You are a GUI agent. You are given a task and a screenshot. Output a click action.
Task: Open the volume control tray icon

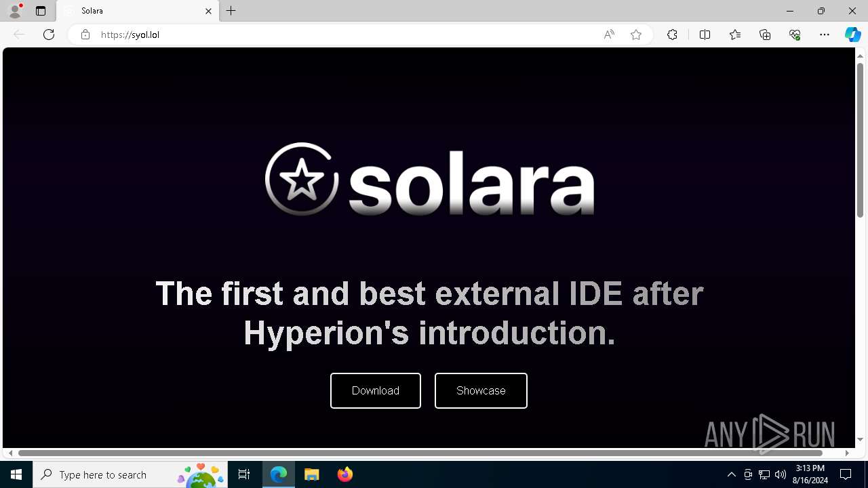coord(781,474)
